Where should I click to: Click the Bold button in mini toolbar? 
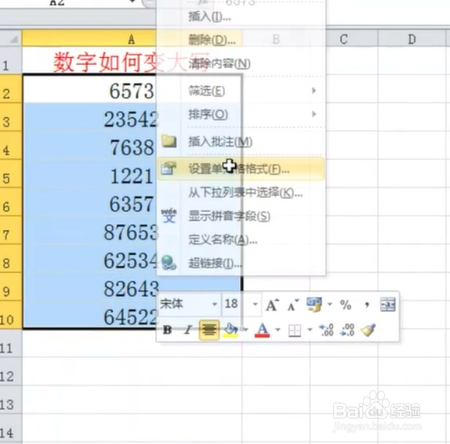(x=167, y=330)
